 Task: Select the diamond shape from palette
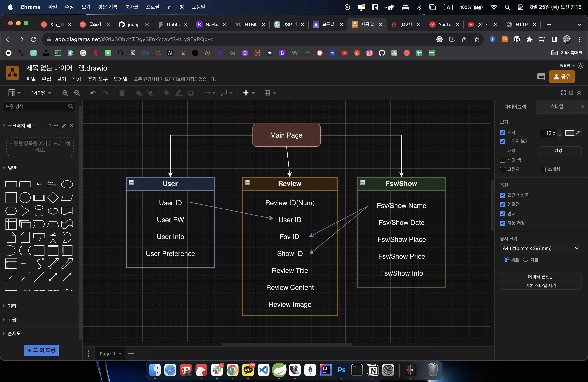pyautogui.click(x=53, y=197)
